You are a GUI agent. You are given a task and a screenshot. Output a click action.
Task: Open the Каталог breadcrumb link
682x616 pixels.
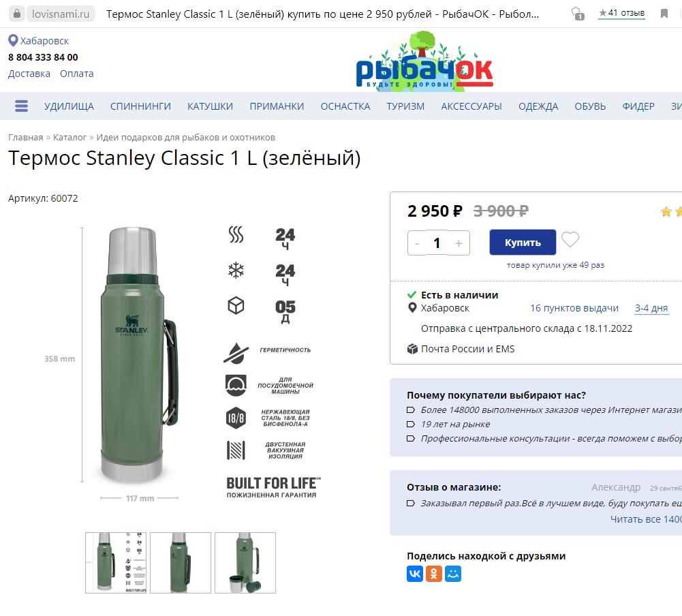coord(70,137)
